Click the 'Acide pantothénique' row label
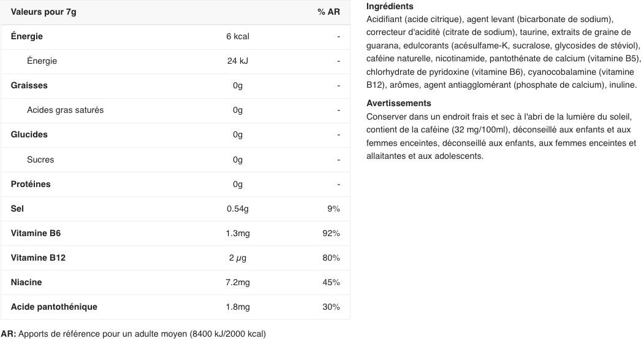 coord(54,307)
